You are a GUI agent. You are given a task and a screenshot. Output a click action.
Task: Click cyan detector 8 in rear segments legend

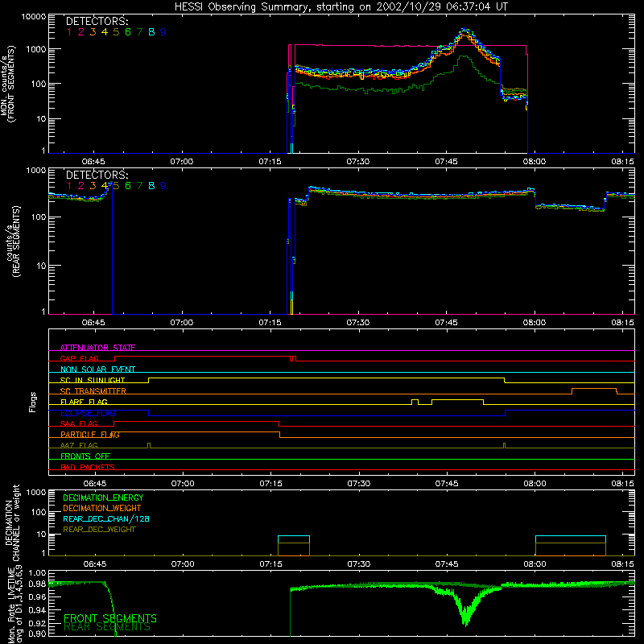[151, 186]
